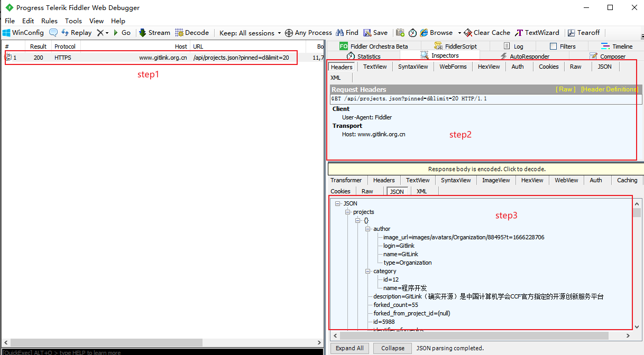Open Keep: All sessions dropdown
The image size is (644, 355).
(250, 33)
